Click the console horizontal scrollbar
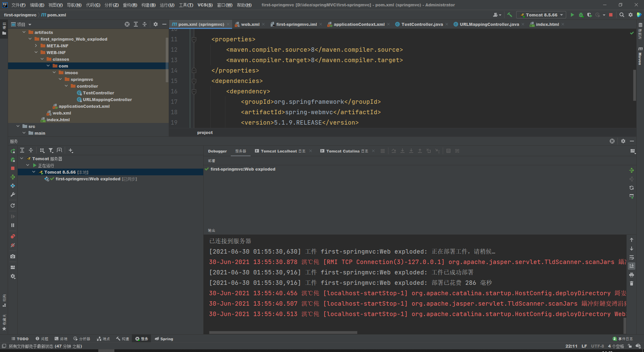 [283, 333]
